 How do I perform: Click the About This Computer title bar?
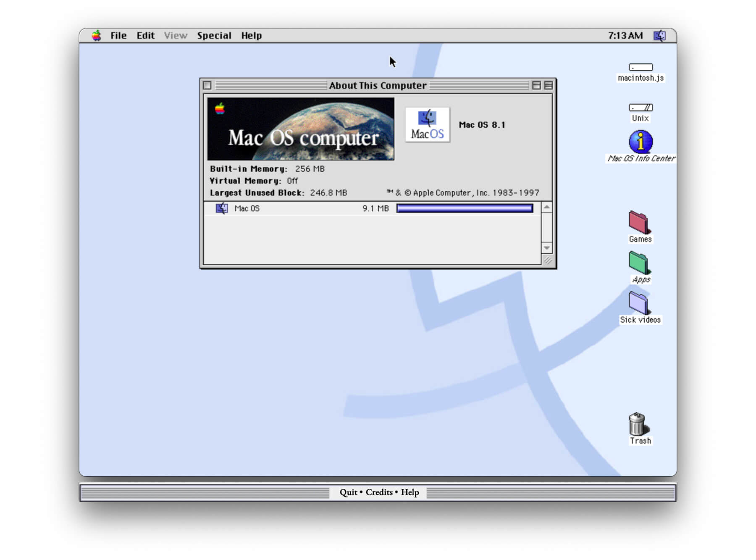tap(378, 85)
